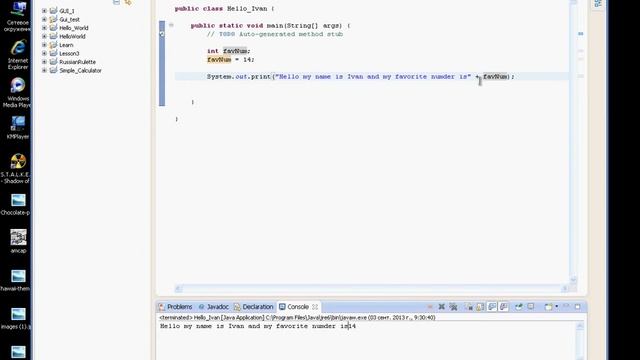Click Collapse All in the Package Explorer
The height and width of the screenshot is (360, 640).
coord(116,2)
